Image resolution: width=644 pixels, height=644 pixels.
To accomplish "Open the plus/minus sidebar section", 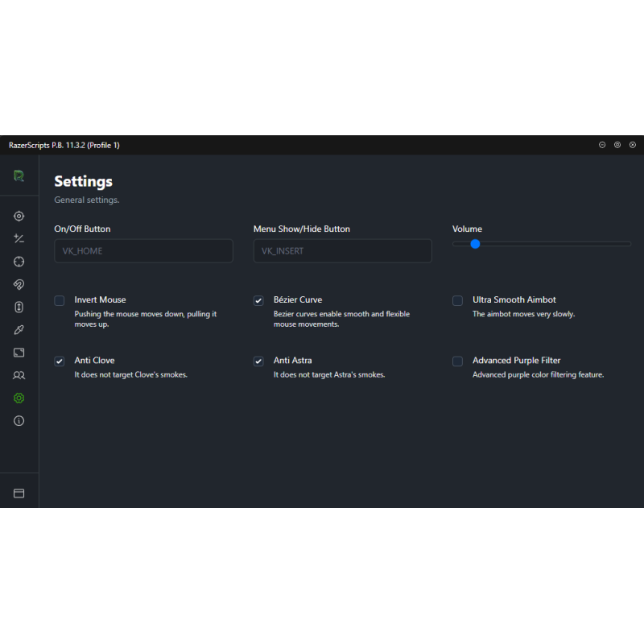I will [x=19, y=238].
